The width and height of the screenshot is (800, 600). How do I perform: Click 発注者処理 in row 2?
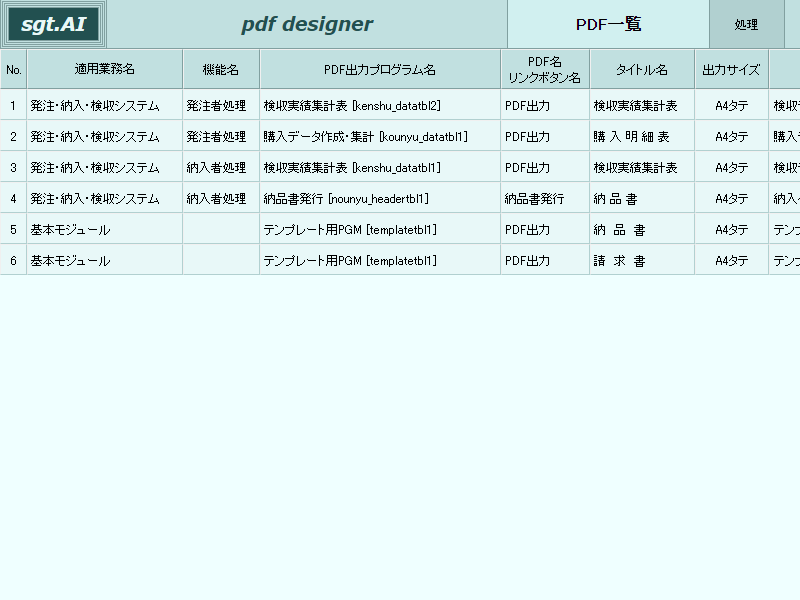[216, 137]
